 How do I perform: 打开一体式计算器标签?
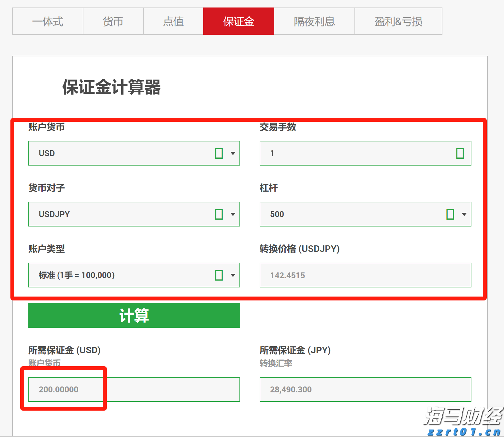[48, 21]
